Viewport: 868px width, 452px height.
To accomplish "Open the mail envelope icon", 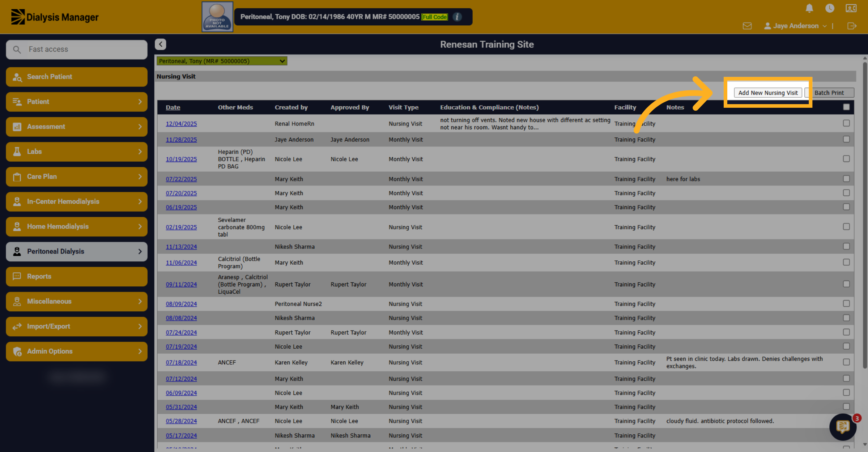I will tap(747, 26).
